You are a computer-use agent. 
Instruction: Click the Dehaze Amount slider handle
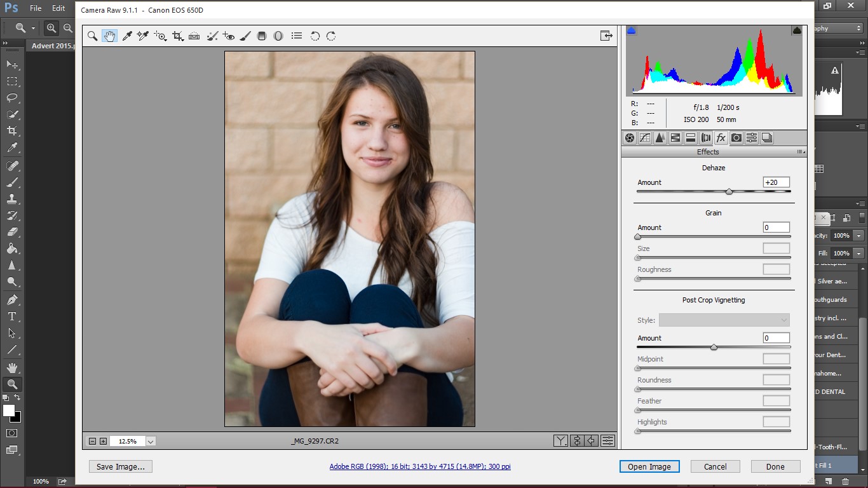[x=729, y=191]
